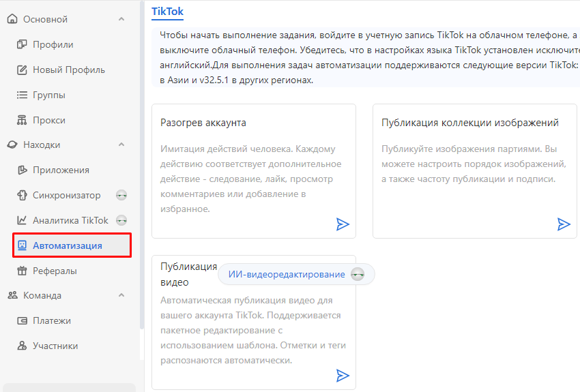Image resolution: width=580 pixels, height=392 pixels.
Task: Click send arrow on Разогрев аккаунта card
Action: tap(343, 224)
